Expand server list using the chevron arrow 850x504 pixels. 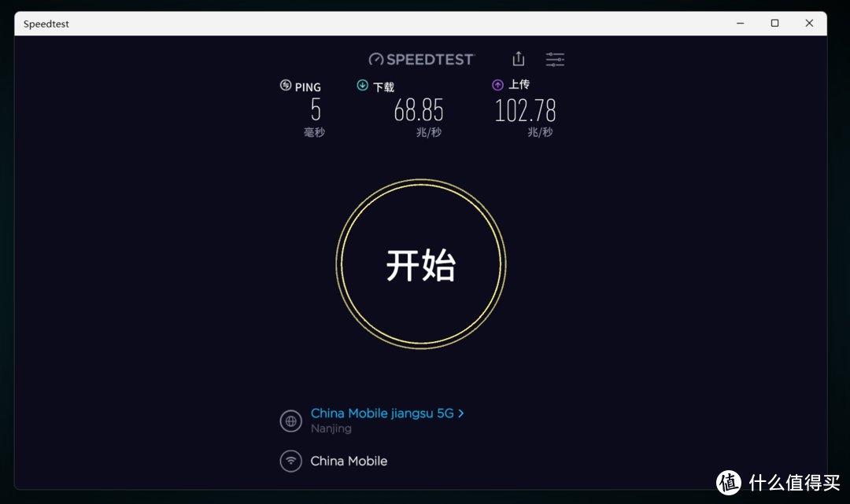click(460, 413)
